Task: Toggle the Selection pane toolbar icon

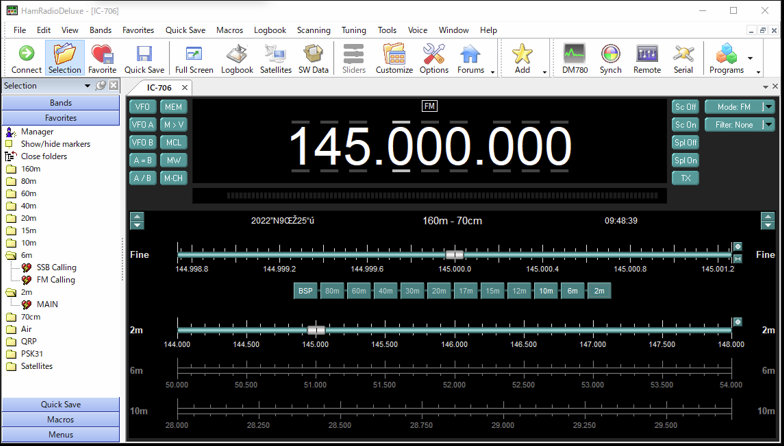Action: click(x=64, y=58)
